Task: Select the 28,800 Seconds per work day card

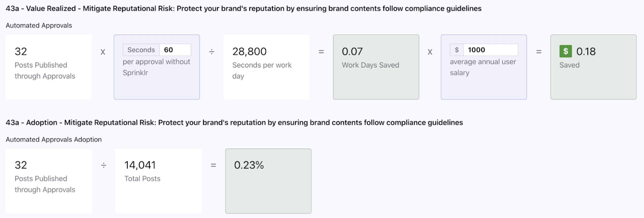Action: pos(266,67)
